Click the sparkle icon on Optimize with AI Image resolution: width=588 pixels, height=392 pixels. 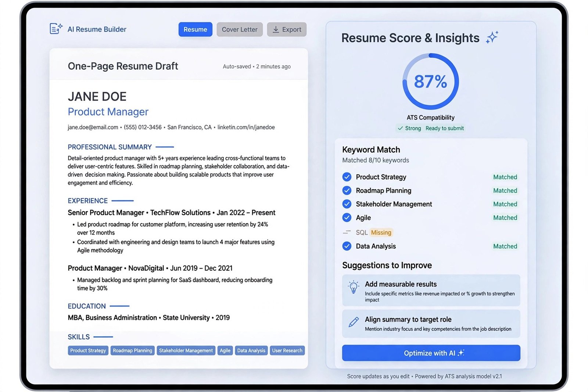point(461,353)
